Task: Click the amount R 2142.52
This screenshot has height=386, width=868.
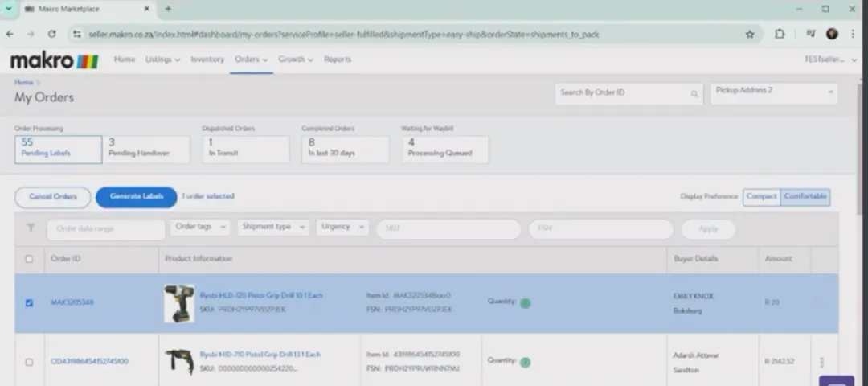Action: (x=780, y=362)
